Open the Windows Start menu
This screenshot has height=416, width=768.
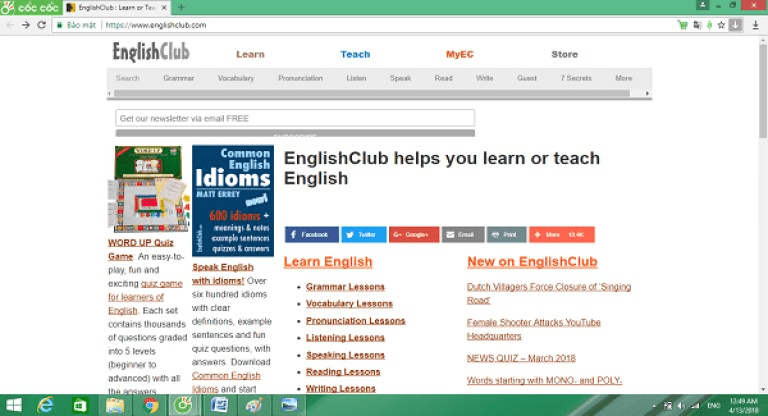(x=14, y=405)
